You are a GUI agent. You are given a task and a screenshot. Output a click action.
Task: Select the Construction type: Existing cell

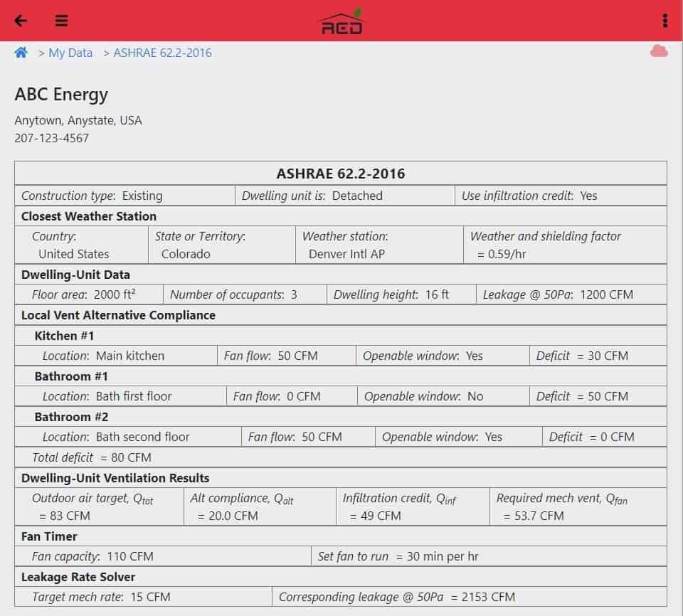click(x=125, y=196)
